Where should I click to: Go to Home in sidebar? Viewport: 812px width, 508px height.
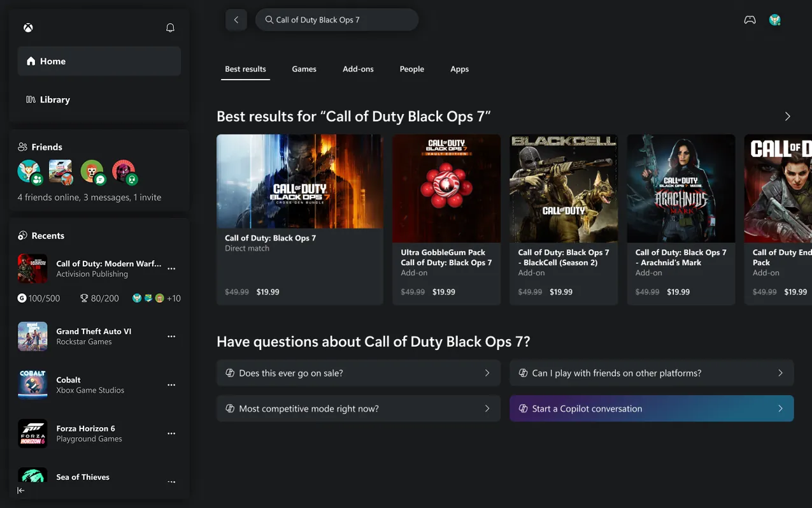coord(99,61)
